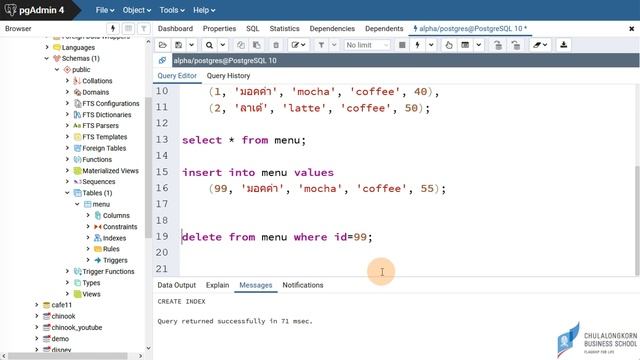Screen dimensions: 640x360
Task: Switch to the Dashboard tab
Action: [175, 29]
